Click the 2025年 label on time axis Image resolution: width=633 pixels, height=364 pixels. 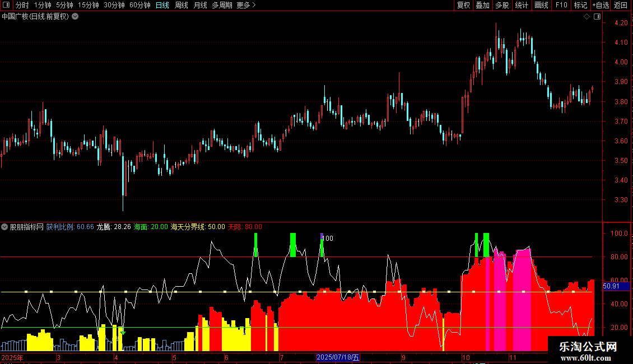coord(12,357)
